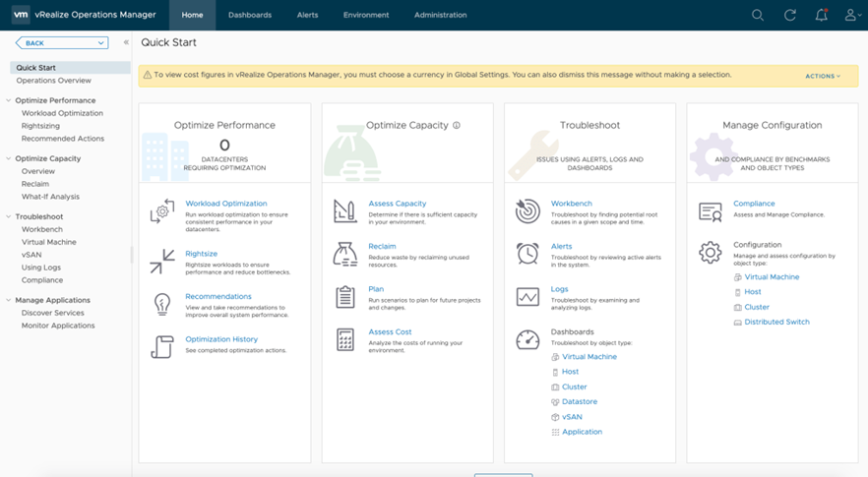Image resolution: width=868 pixels, height=477 pixels.
Task: Open the ACTIONS dropdown in banner
Action: click(823, 76)
